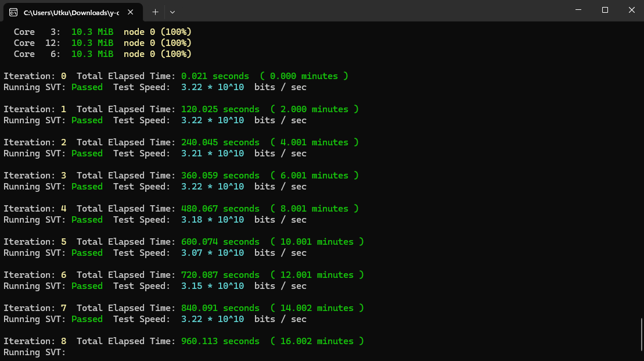The width and height of the screenshot is (644, 361).
Task: Close the current terminal tab
Action: pos(130,12)
